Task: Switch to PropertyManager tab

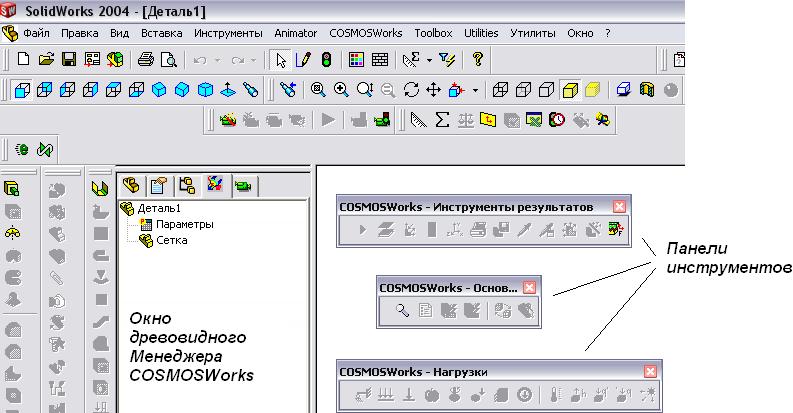Action: (158, 186)
